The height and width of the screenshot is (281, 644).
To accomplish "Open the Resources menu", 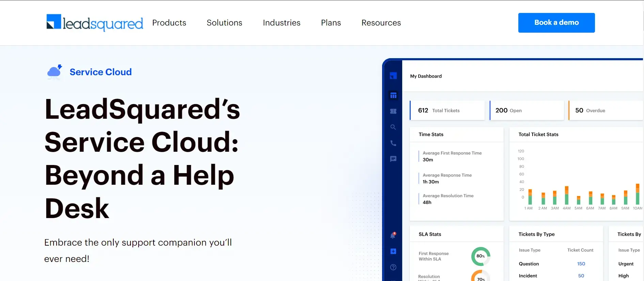I will [381, 23].
